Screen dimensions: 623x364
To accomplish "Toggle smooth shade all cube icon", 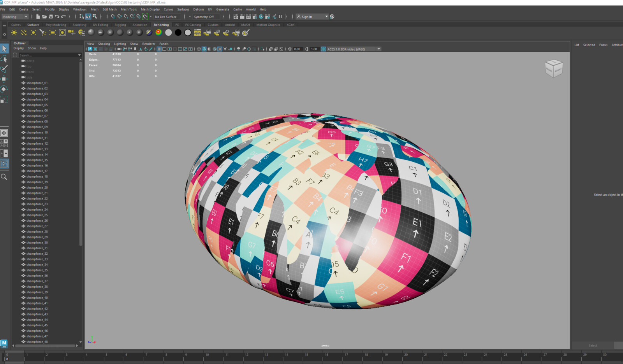I will (204, 49).
